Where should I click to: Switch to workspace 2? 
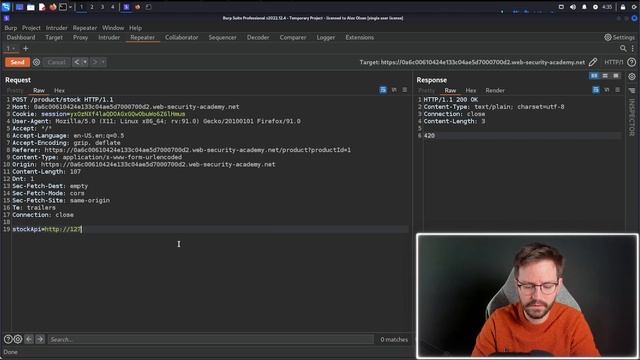click(x=92, y=7)
